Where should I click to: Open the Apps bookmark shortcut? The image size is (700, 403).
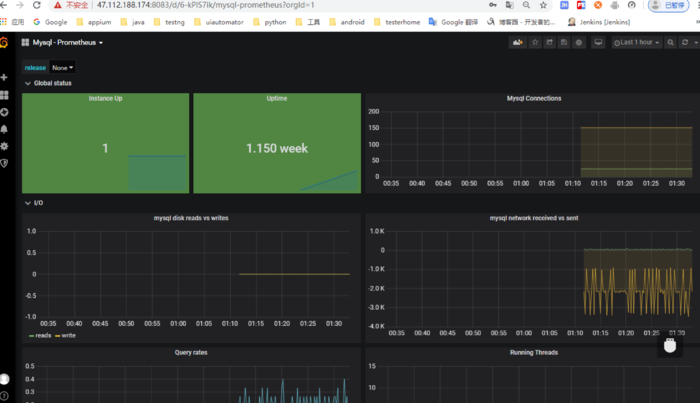(x=12, y=22)
